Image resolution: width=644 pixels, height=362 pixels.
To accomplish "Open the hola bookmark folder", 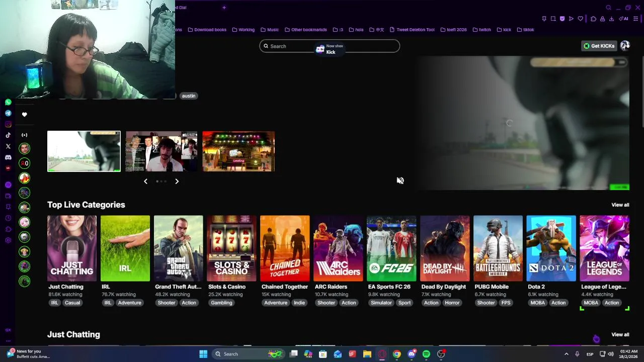I will tap(356, 30).
